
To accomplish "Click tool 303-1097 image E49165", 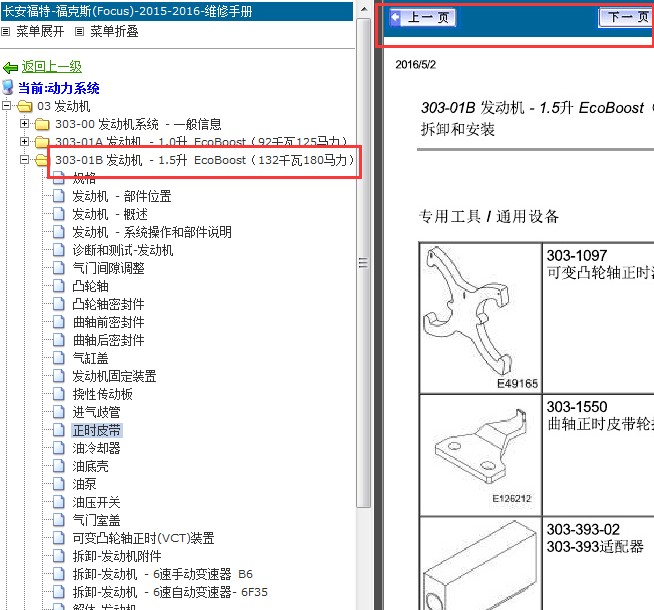I will coord(480,318).
